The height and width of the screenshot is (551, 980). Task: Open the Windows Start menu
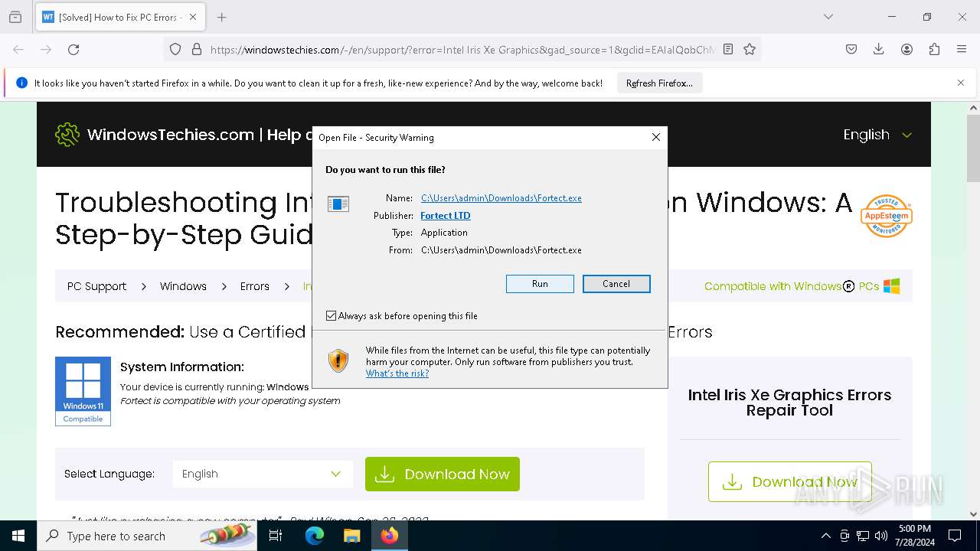[18, 536]
